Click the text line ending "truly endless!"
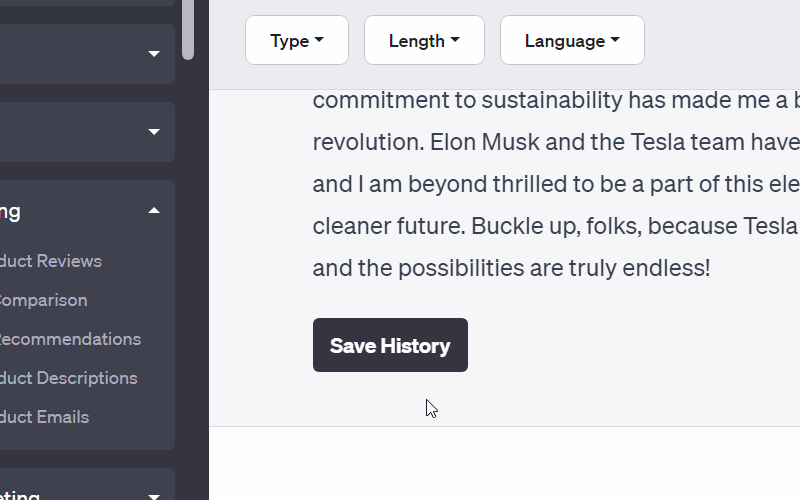The height and width of the screenshot is (500, 800). tap(511, 268)
